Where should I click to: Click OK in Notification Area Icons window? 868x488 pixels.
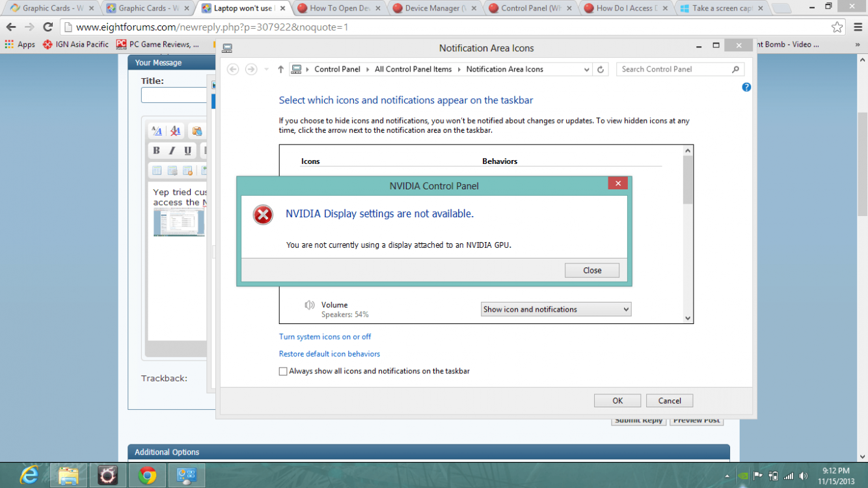point(617,401)
